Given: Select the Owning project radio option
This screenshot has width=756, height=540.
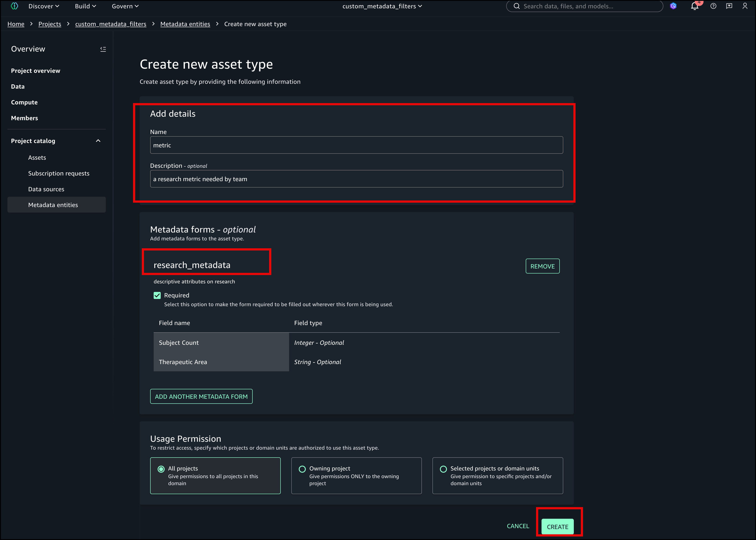Looking at the screenshot, I should coord(302,469).
